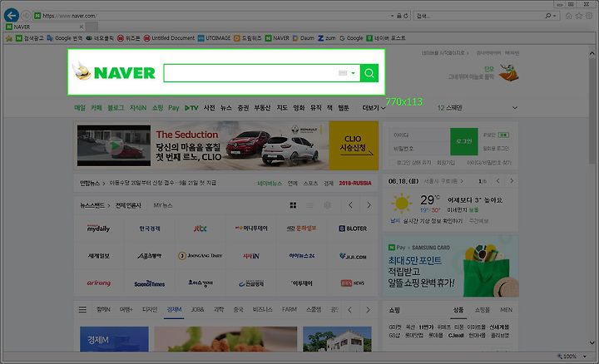Click the padlock security icon in address bar
This screenshot has width=599, height=364.
[x=399, y=16]
